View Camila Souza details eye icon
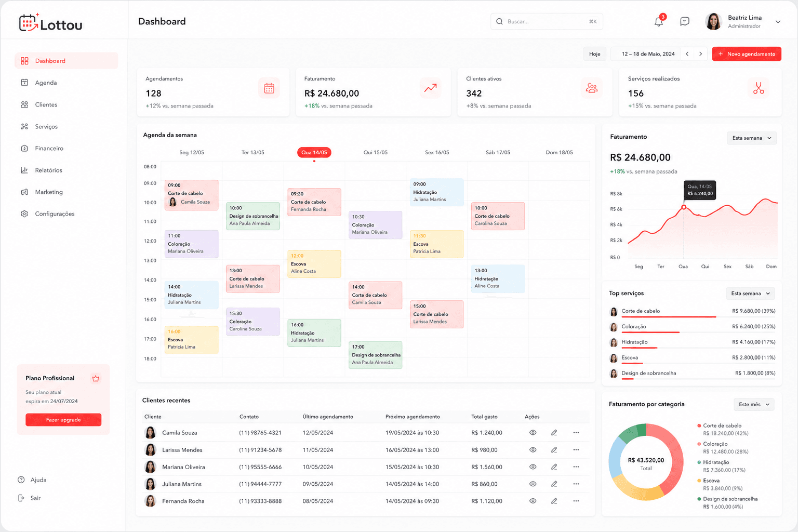Image resolution: width=798 pixels, height=532 pixels. point(533,433)
